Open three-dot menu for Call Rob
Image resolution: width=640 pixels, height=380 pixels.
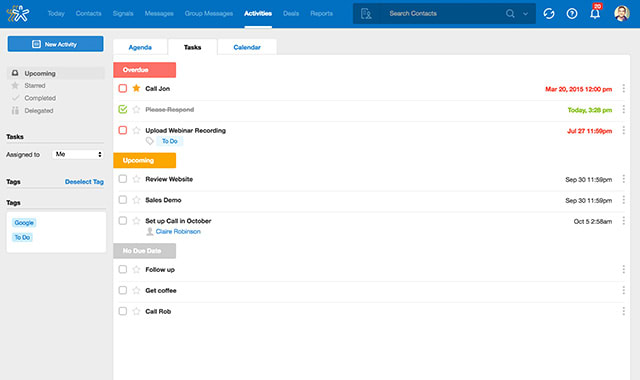point(623,311)
